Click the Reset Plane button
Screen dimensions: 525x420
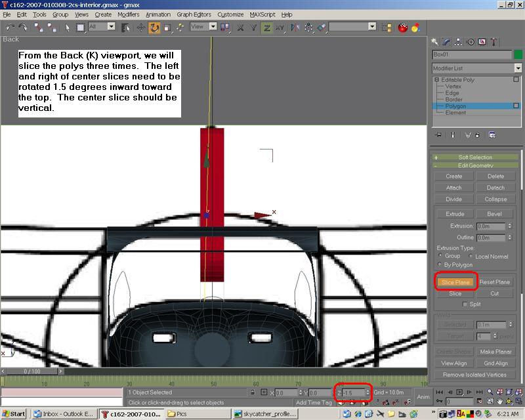tap(495, 282)
